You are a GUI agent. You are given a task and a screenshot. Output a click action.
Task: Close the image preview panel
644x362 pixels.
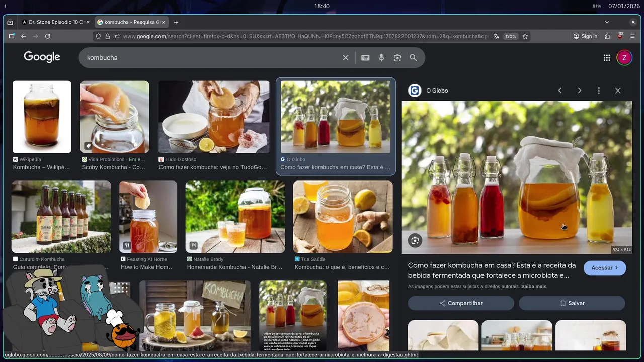[x=618, y=90]
